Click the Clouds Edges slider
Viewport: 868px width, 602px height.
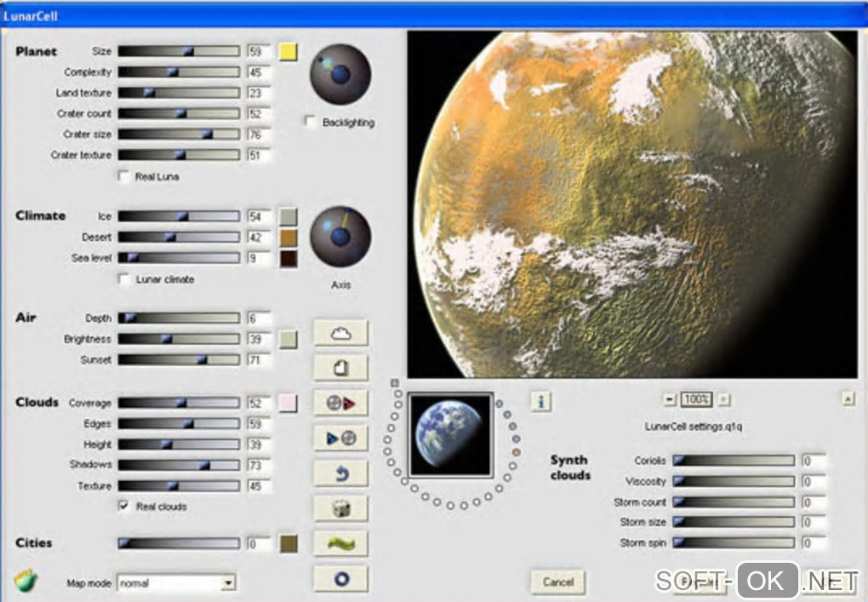tap(179, 424)
